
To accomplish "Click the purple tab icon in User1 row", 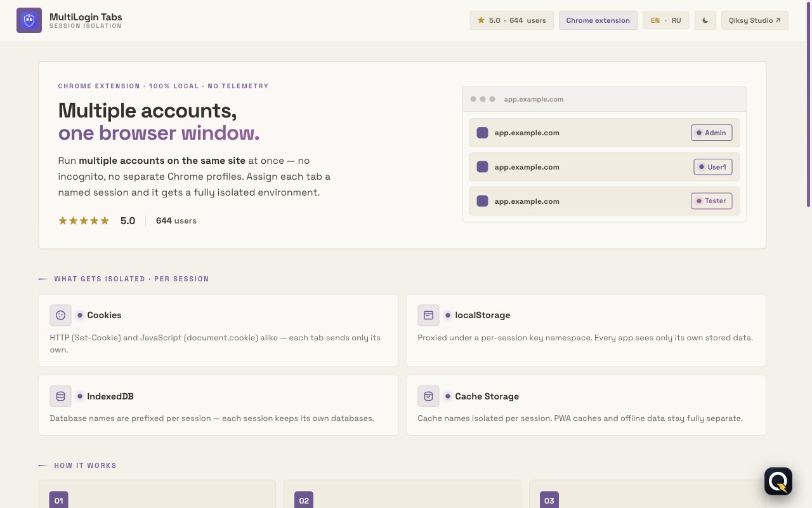I will tap(482, 167).
